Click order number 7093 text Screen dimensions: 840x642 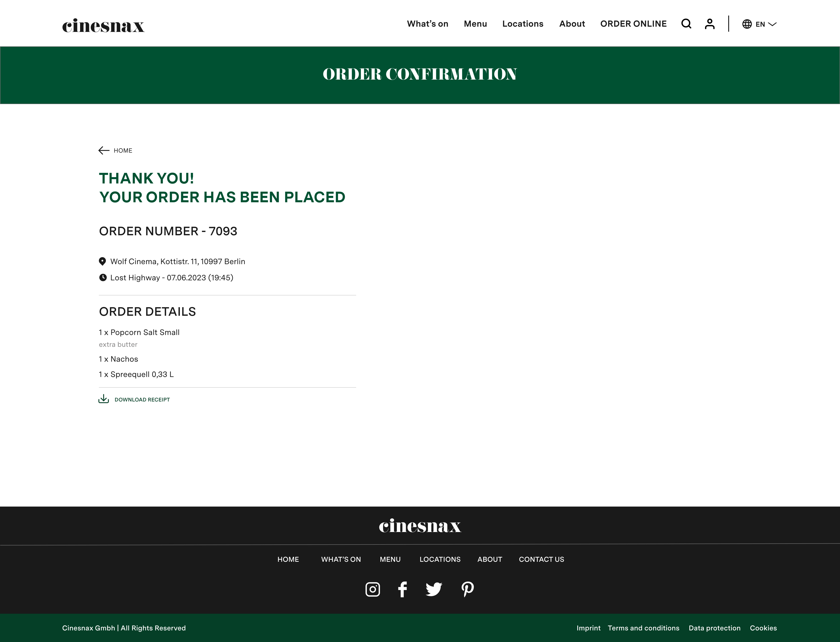coord(168,231)
